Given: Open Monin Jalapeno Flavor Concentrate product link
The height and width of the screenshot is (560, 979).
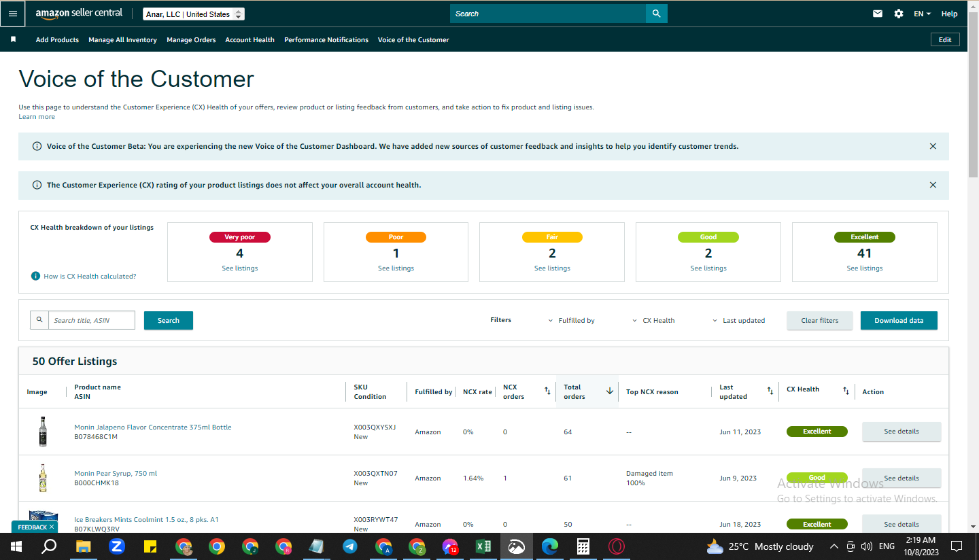Looking at the screenshot, I should [153, 427].
